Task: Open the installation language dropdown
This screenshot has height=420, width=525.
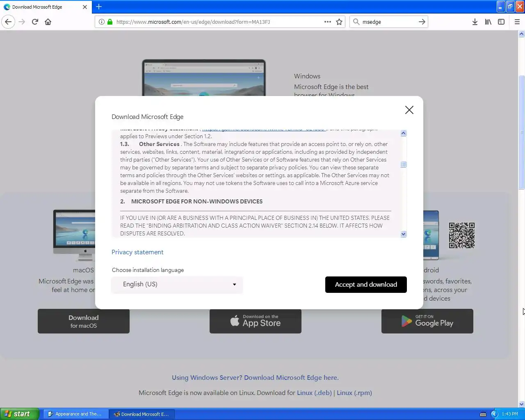Action: pos(177,284)
